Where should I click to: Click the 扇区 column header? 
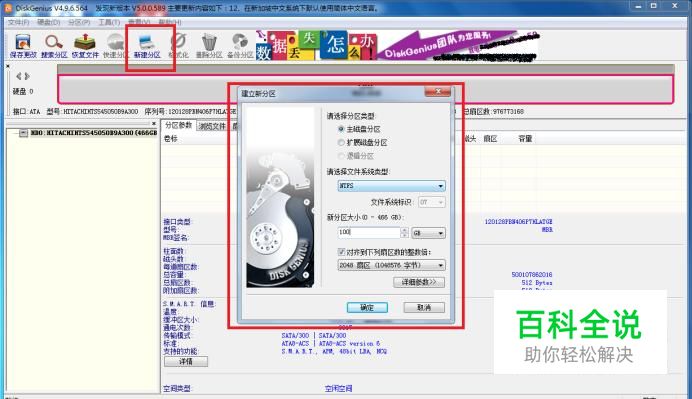[x=490, y=139]
